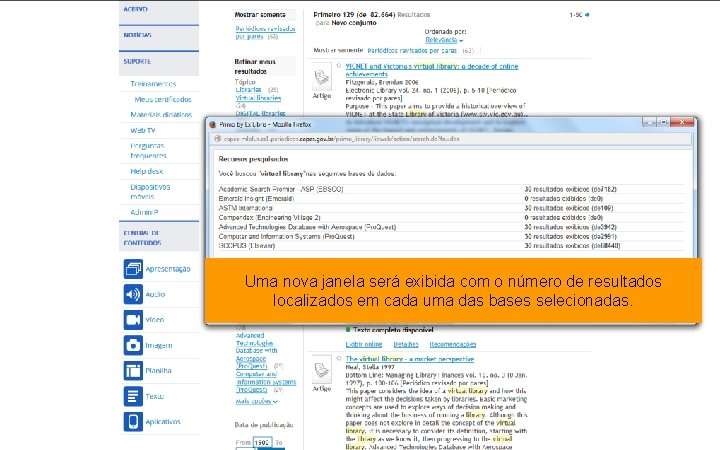Click the Refinar meus resultados heading
The width and height of the screenshot is (720, 450).
point(255,67)
